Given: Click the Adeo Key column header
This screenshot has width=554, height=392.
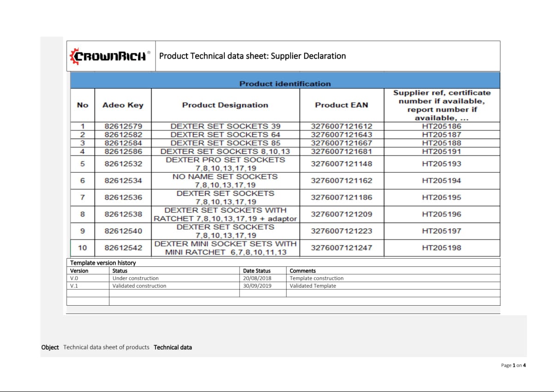Looking at the screenshot, I should click(x=123, y=105).
